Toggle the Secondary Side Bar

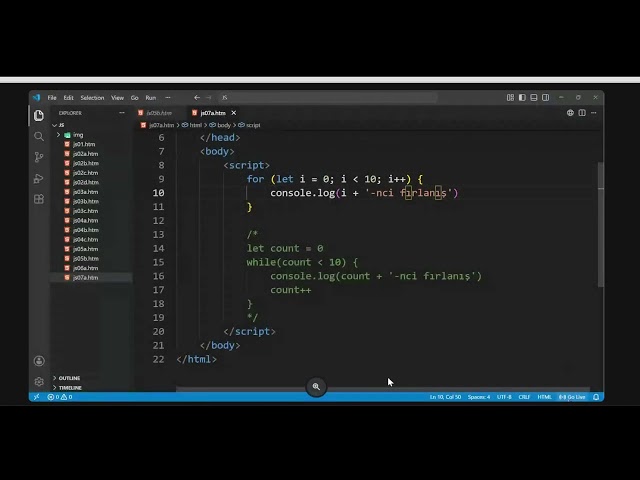coord(545,98)
